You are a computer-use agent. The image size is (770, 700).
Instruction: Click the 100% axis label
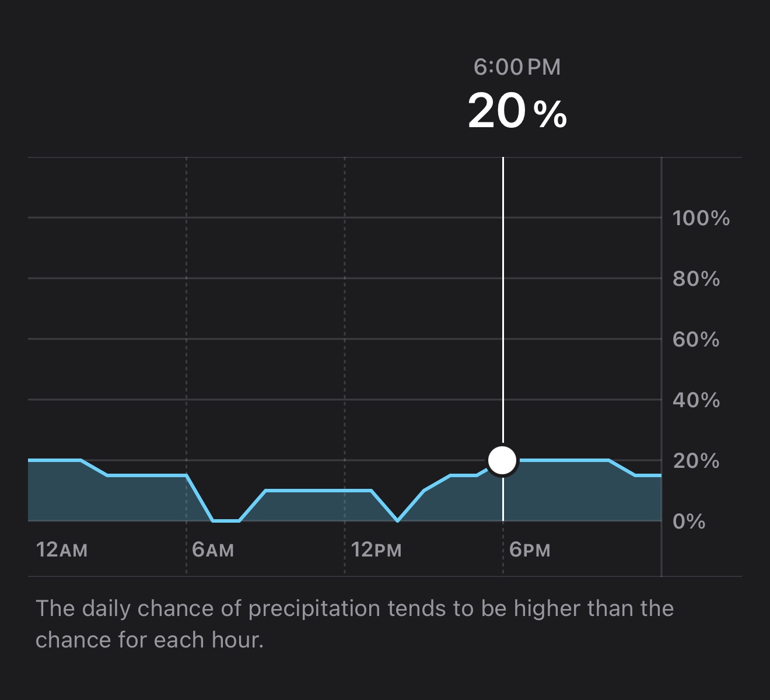click(701, 218)
